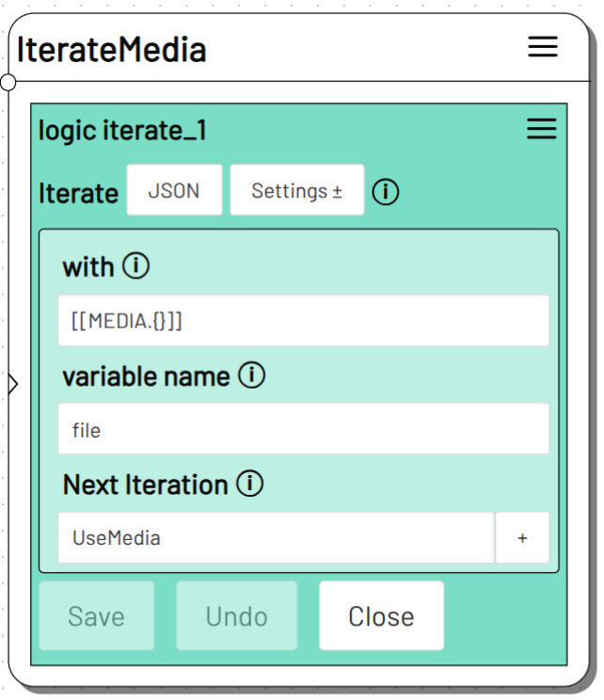
Task: Click the arrow input port on left edge
Action: pyautogui.click(x=12, y=383)
